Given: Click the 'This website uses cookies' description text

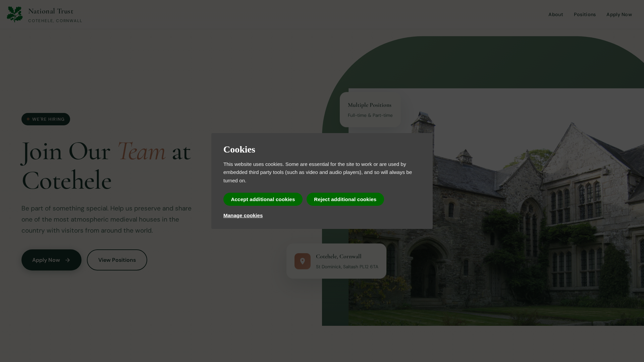Looking at the screenshot, I should tap(318, 172).
